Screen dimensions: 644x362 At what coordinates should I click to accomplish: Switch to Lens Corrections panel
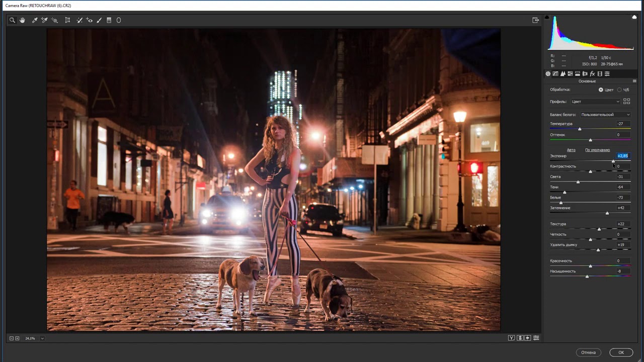pyautogui.click(x=585, y=74)
